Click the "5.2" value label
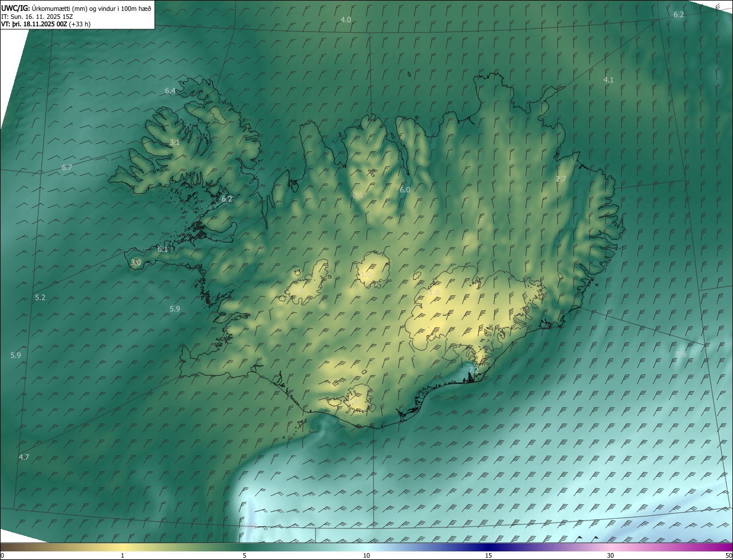This screenshot has width=733, height=560. [40, 297]
